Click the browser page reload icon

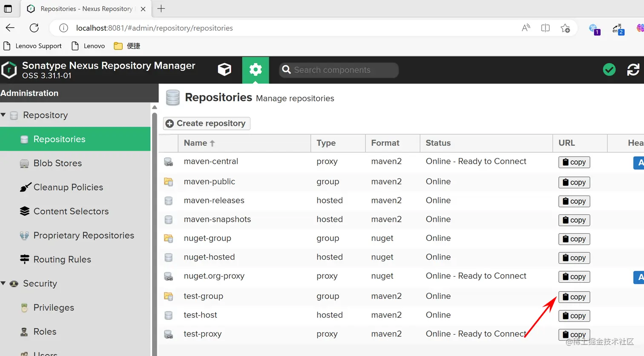coord(34,28)
